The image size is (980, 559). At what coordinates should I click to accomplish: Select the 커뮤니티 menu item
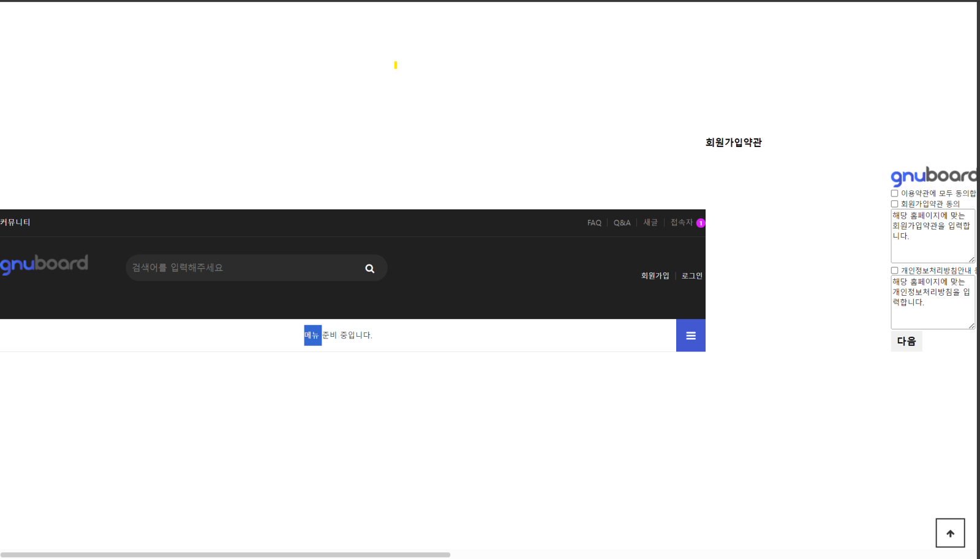(x=15, y=222)
